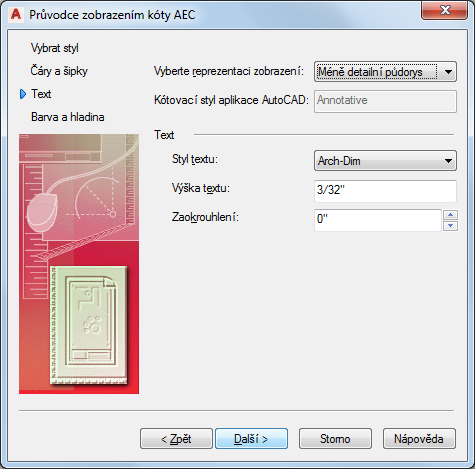Open the Arch-Dim text style combo box
Viewport: 475px width, 469px height.
pos(385,161)
